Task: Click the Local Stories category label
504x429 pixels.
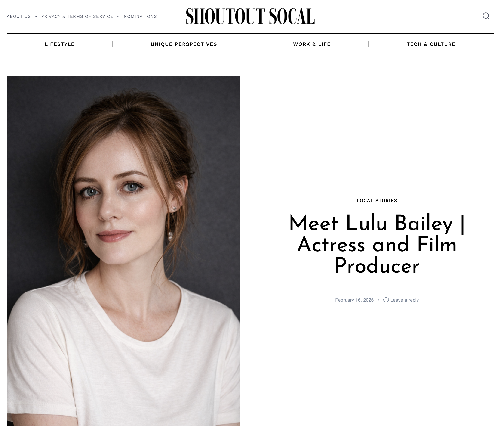Action: [x=377, y=200]
